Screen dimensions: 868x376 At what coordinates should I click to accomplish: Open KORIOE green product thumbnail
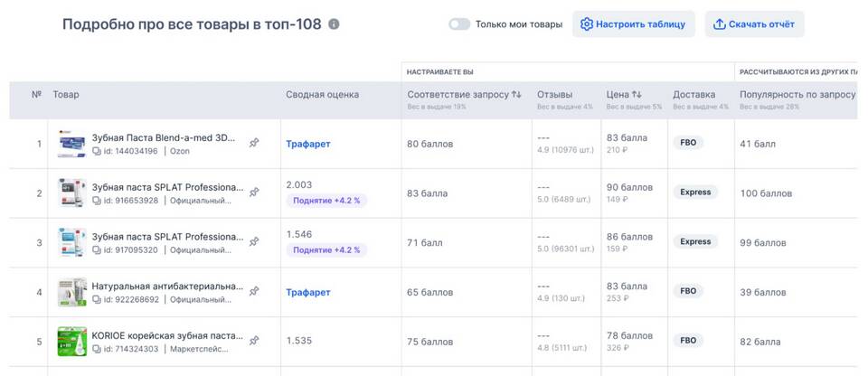tap(72, 341)
